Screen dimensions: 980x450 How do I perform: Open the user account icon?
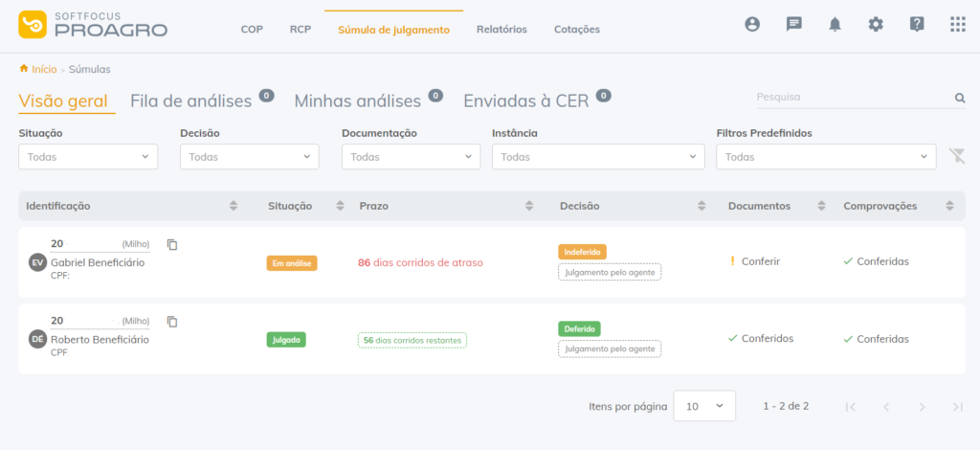(752, 24)
